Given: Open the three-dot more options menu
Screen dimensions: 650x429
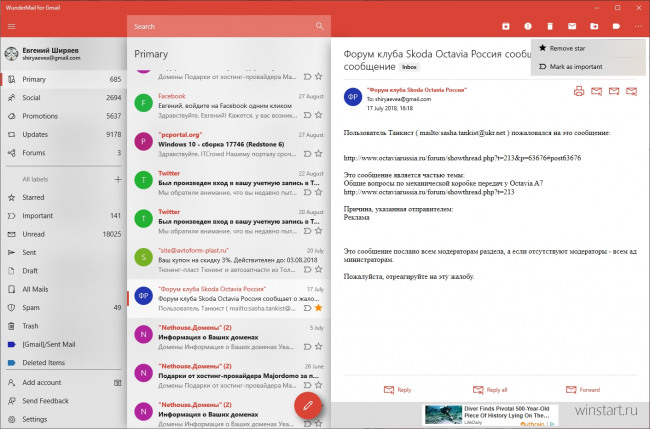Looking at the screenshot, I should 638,26.
